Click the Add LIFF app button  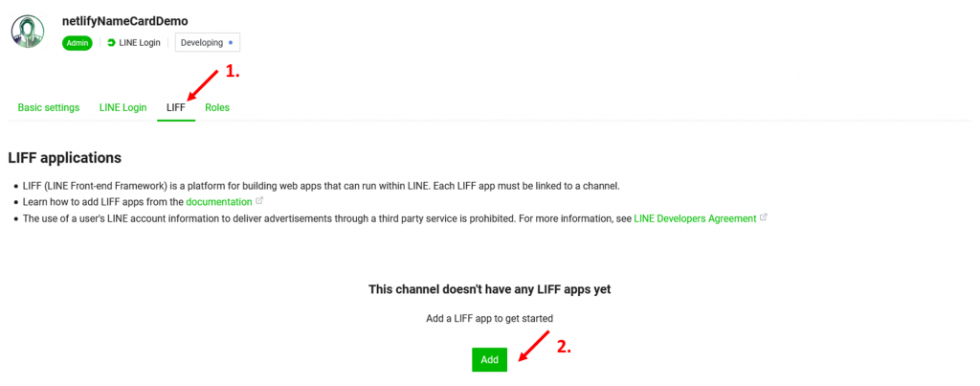click(489, 360)
